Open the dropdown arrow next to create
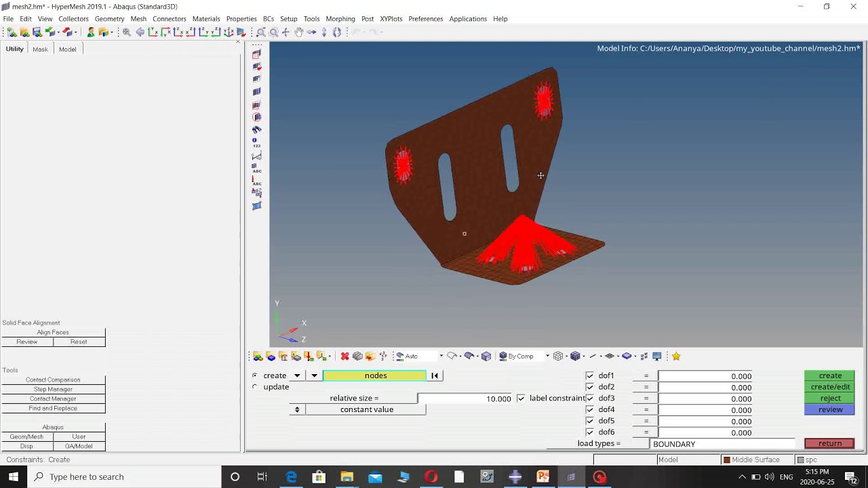The height and width of the screenshot is (488, 868). 297,375
